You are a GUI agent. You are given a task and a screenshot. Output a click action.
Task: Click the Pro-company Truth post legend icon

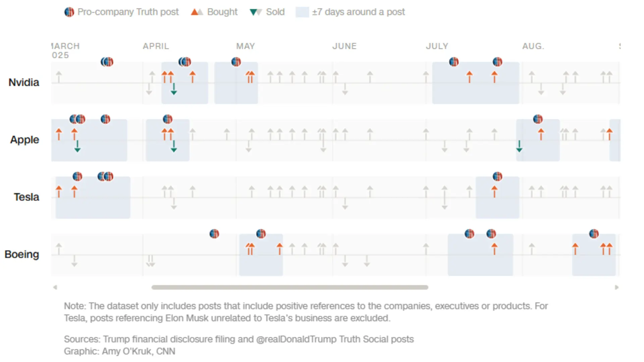tap(69, 12)
